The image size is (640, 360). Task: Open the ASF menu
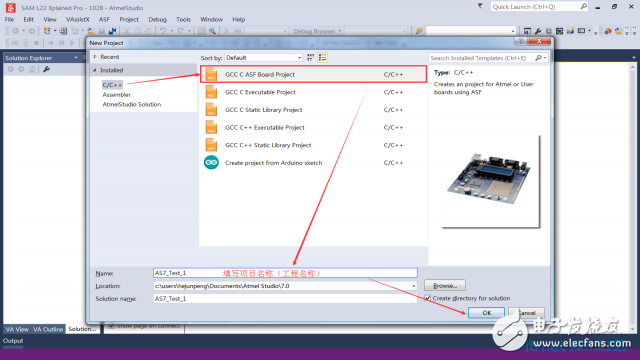pyautogui.click(x=104, y=19)
